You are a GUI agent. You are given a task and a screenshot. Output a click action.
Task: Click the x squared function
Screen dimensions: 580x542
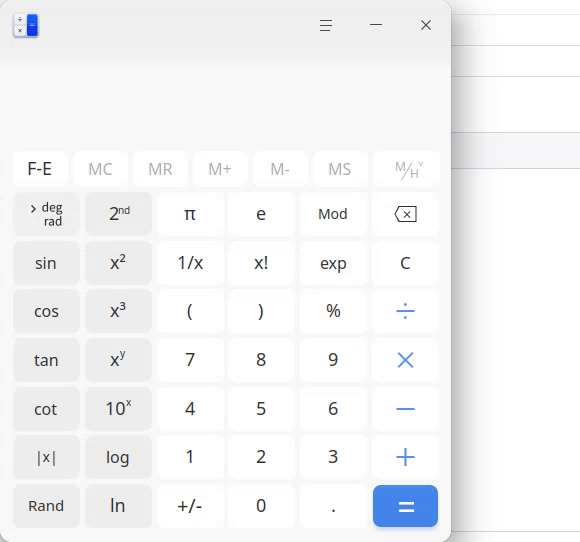pyautogui.click(x=118, y=263)
